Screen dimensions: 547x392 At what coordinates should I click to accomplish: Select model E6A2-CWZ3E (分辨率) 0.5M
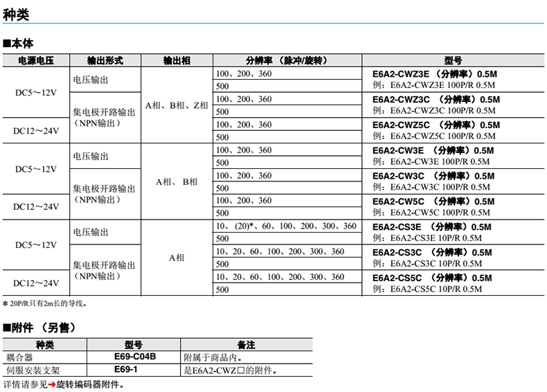pyautogui.click(x=433, y=74)
